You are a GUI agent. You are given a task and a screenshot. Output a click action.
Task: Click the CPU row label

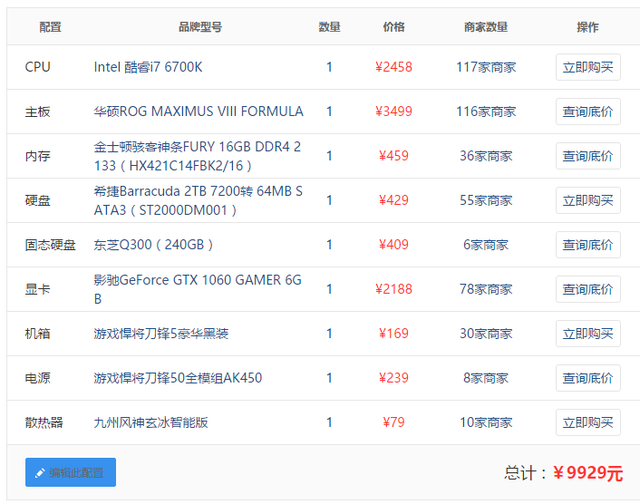(38, 67)
